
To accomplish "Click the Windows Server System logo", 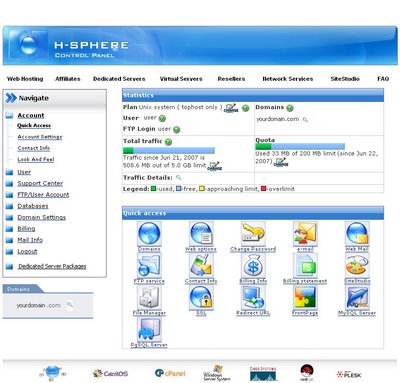I will (217, 373).
